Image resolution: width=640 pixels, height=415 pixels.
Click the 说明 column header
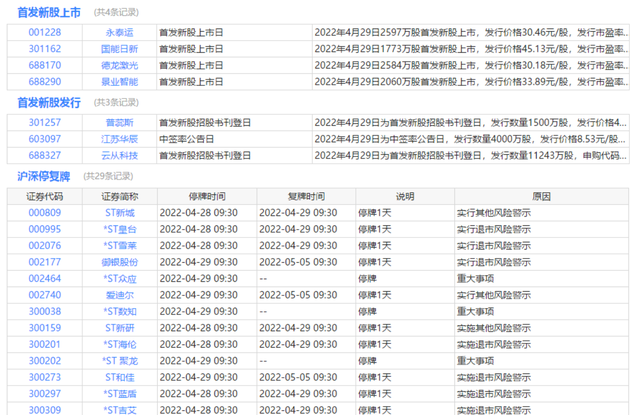pos(405,197)
